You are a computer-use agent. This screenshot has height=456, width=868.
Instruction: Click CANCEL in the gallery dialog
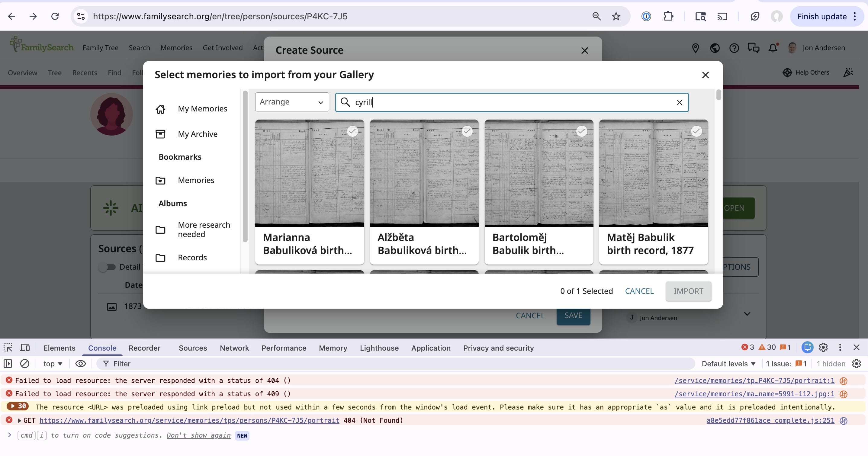pyautogui.click(x=639, y=291)
